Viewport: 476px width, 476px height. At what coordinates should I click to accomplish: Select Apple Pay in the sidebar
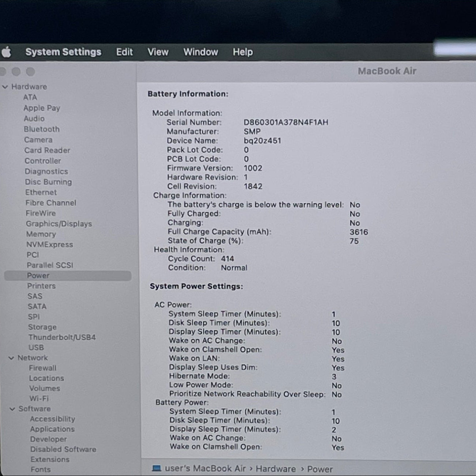tap(42, 108)
